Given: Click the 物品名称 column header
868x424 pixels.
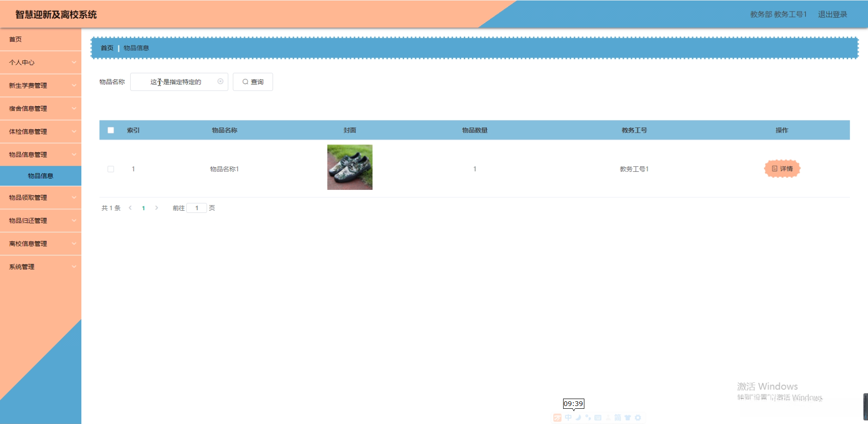Looking at the screenshot, I should [x=225, y=130].
